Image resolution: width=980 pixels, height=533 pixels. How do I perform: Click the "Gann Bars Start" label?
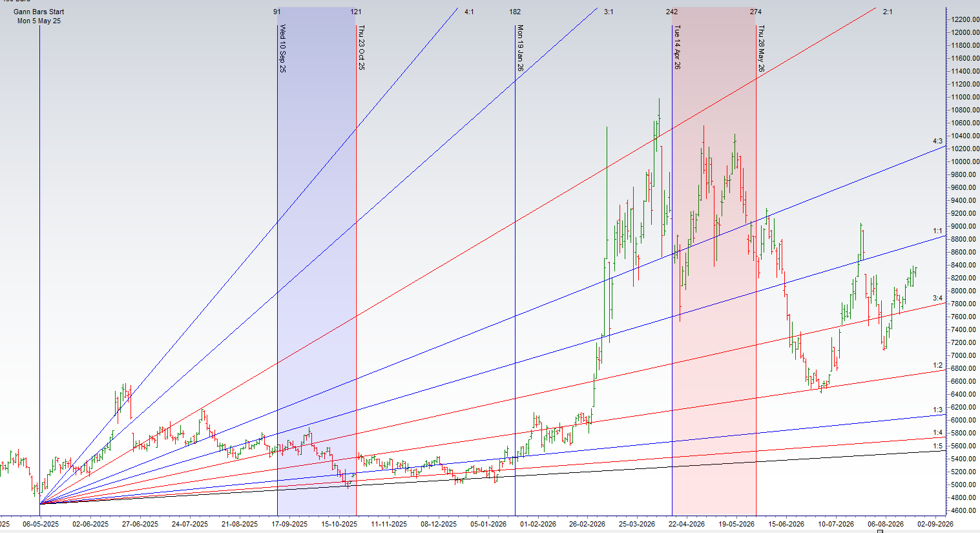pos(39,12)
